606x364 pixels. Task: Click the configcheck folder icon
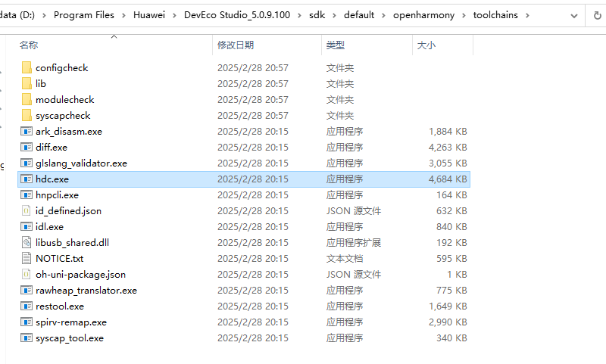click(27, 67)
